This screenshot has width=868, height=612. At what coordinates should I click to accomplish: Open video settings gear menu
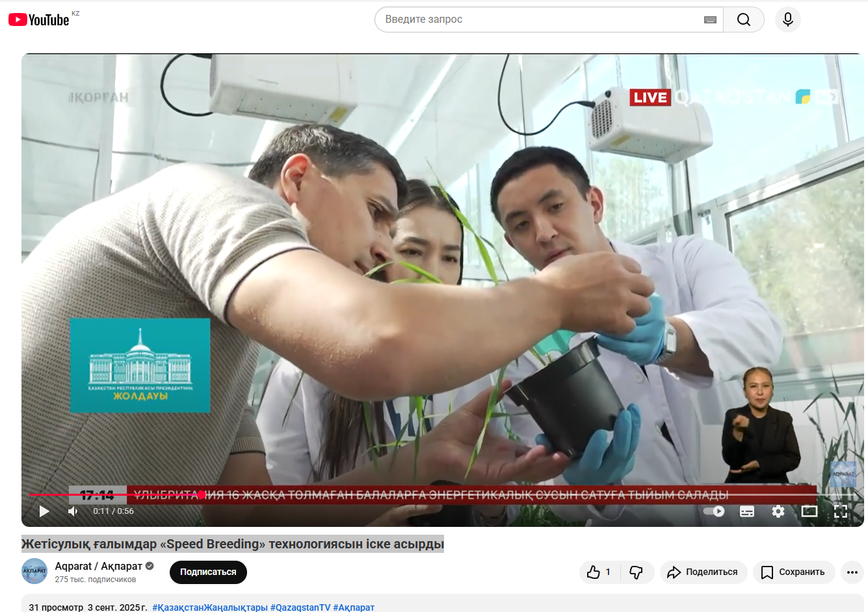click(778, 511)
